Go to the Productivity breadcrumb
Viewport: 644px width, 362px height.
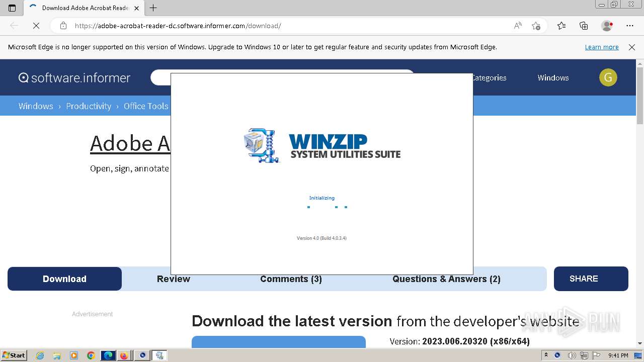pos(89,106)
